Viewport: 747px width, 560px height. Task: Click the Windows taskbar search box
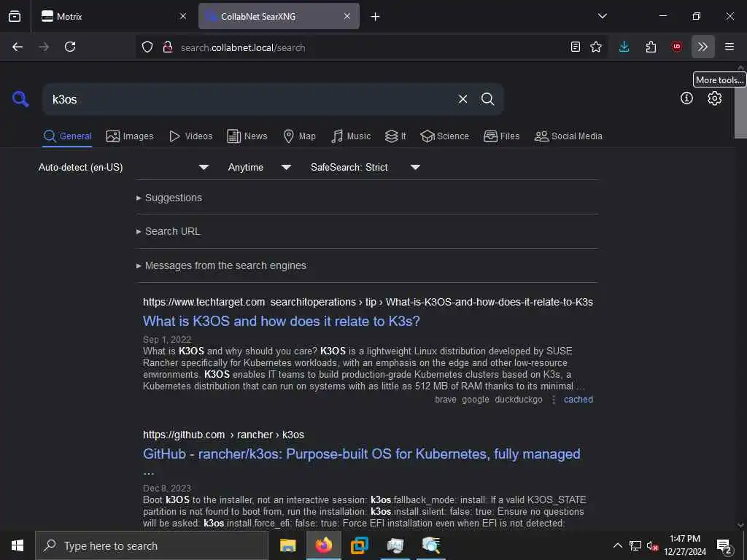[152, 545]
